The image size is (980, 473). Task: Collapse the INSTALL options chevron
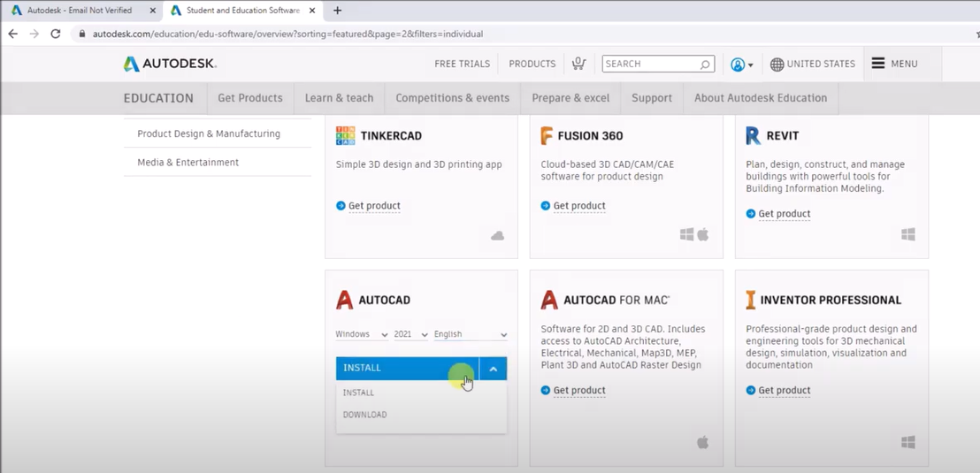[x=494, y=369]
